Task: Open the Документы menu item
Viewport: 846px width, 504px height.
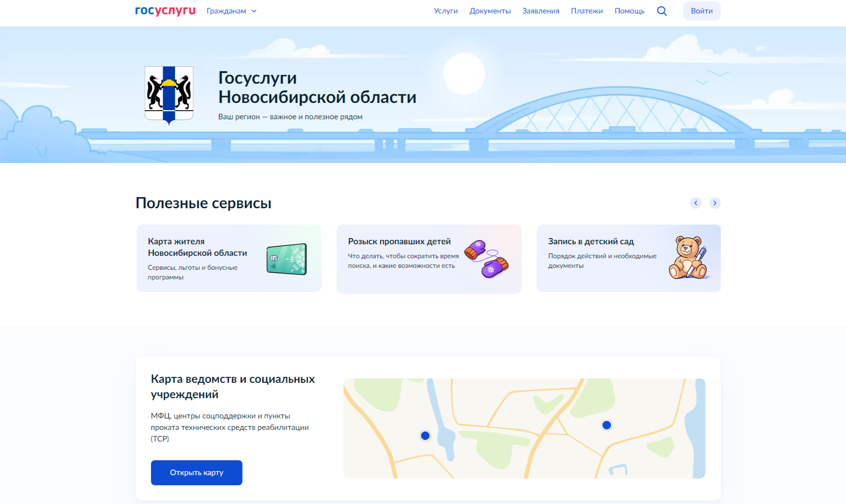Action: click(490, 11)
